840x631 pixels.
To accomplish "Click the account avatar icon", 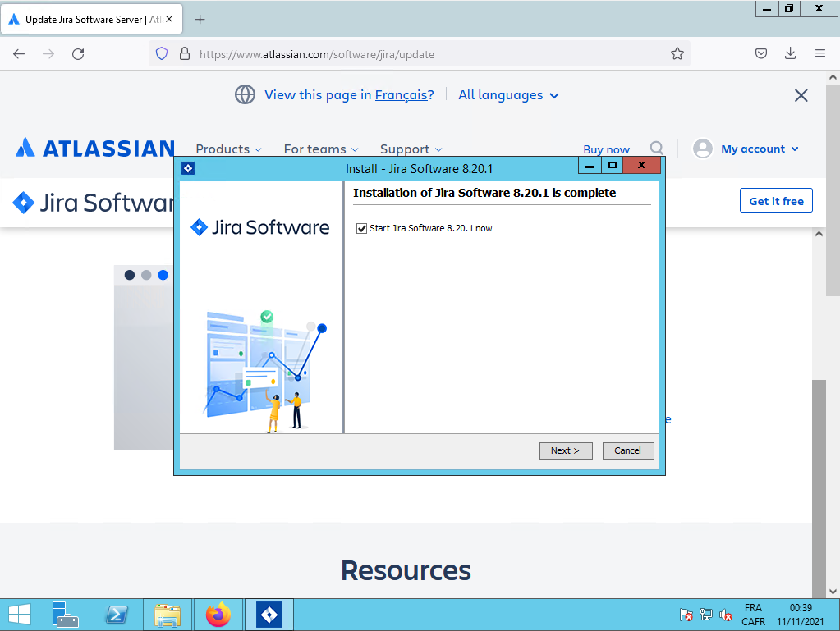I will point(702,149).
